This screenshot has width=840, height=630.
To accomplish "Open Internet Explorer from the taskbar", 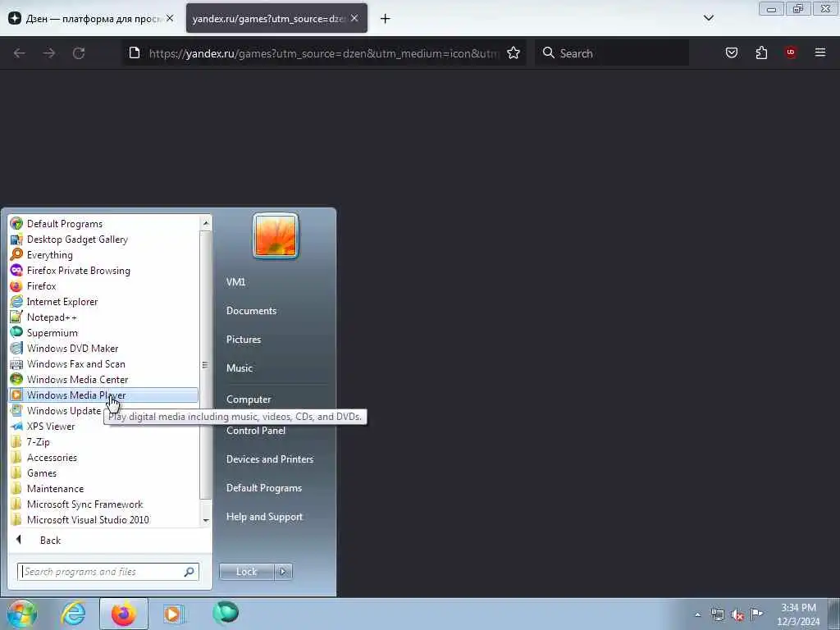I will coord(73,614).
